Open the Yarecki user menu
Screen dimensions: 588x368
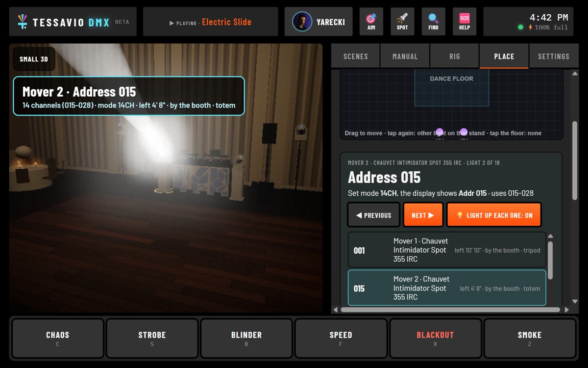(318, 22)
